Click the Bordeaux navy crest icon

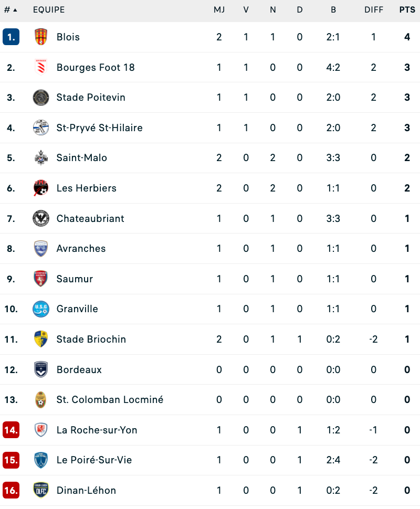pyautogui.click(x=41, y=369)
